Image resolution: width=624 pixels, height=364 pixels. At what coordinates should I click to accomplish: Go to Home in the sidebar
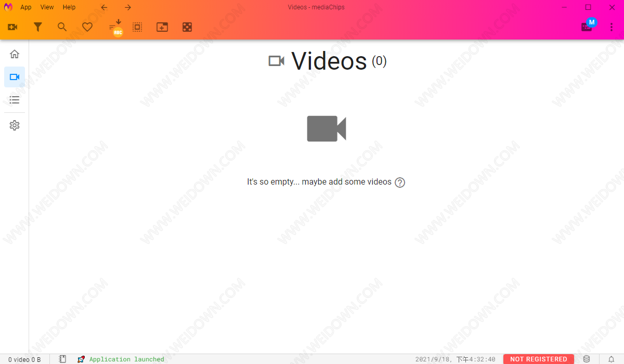[15, 54]
